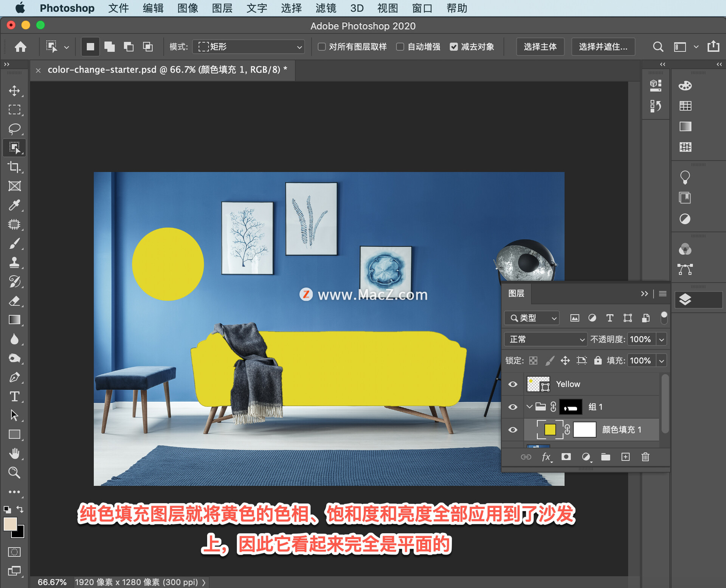Select the Object Selection tool
Screen dimensions: 726x588
click(14, 148)
